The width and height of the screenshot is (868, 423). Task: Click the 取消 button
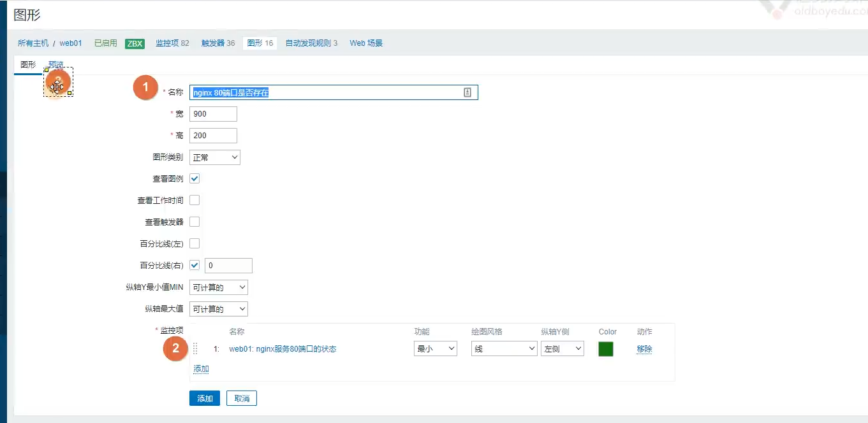242,398
